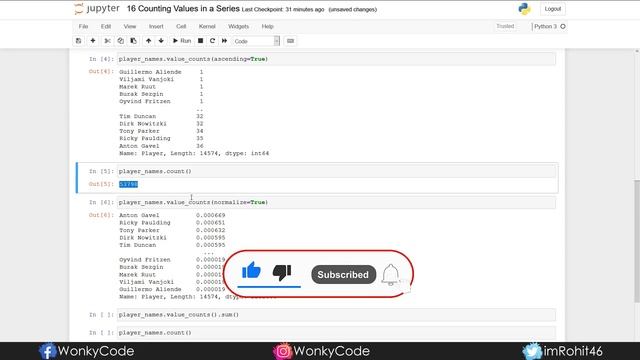
Task: Move selected cell up arrow
Action: pos(149,41)
